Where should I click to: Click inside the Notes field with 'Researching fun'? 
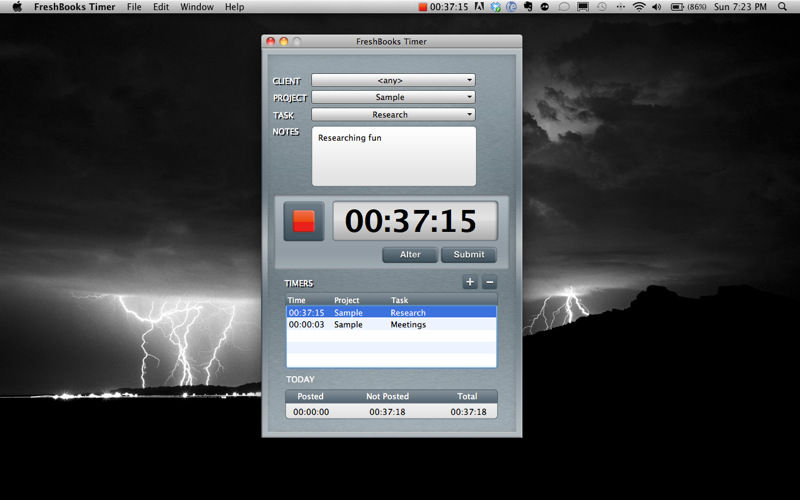394,156
